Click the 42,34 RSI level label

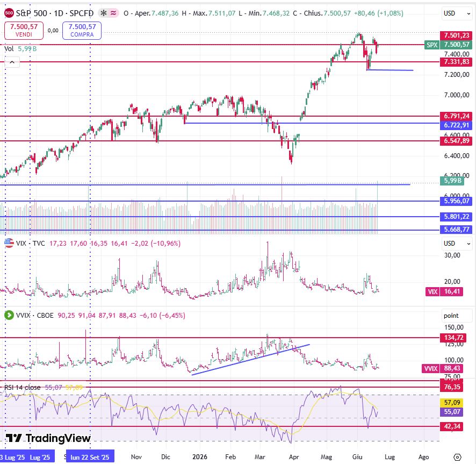pyautogui.click(x=452, y=426)
